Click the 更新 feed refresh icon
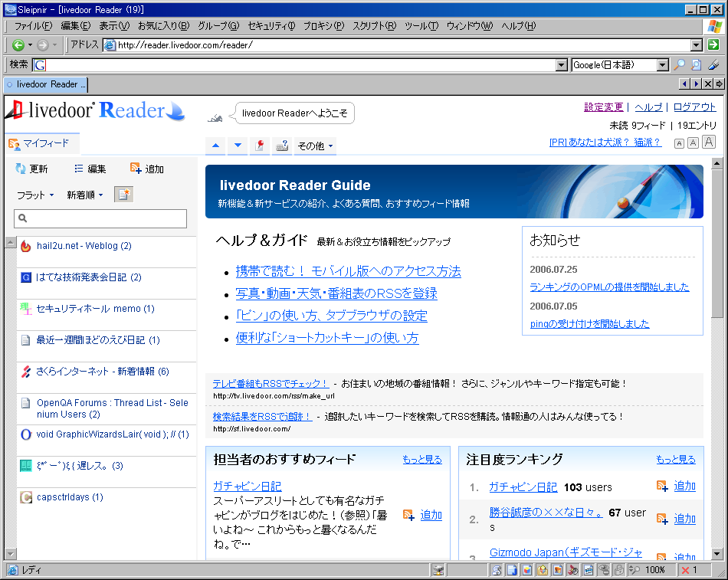728x580 pixels. point(21,169)
